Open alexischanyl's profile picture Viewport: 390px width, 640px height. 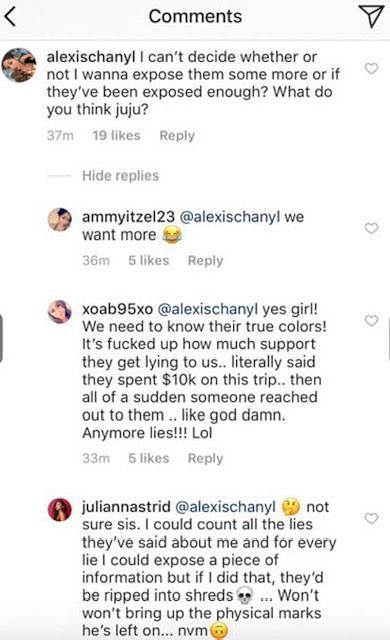coord(19,65)
